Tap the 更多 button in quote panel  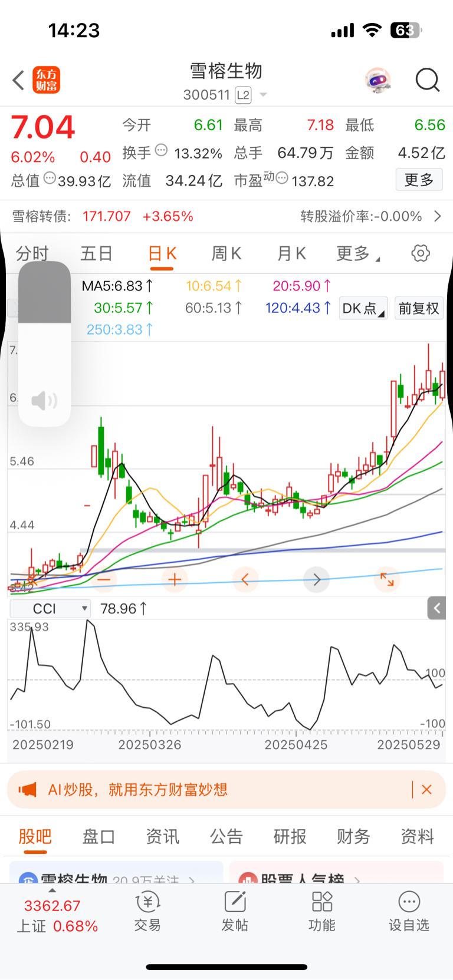[419, 180]
